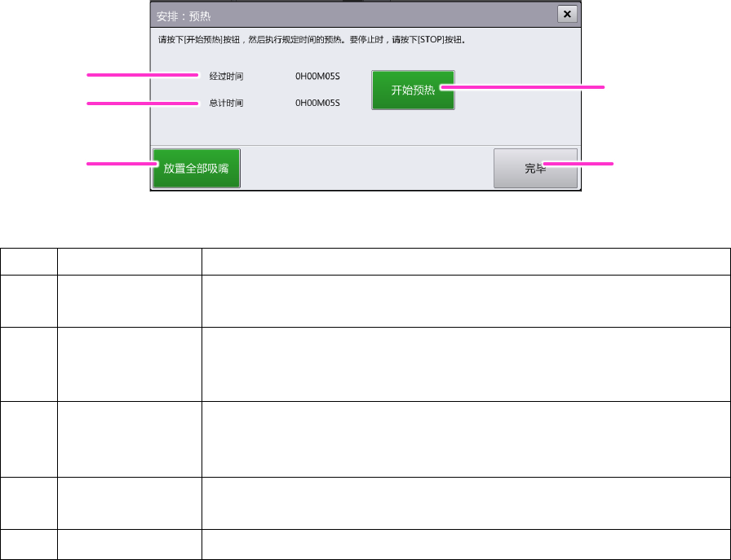The image size is (731, 560).
Task: Close the 安排：预热 dialog
Action: (567, 14)
